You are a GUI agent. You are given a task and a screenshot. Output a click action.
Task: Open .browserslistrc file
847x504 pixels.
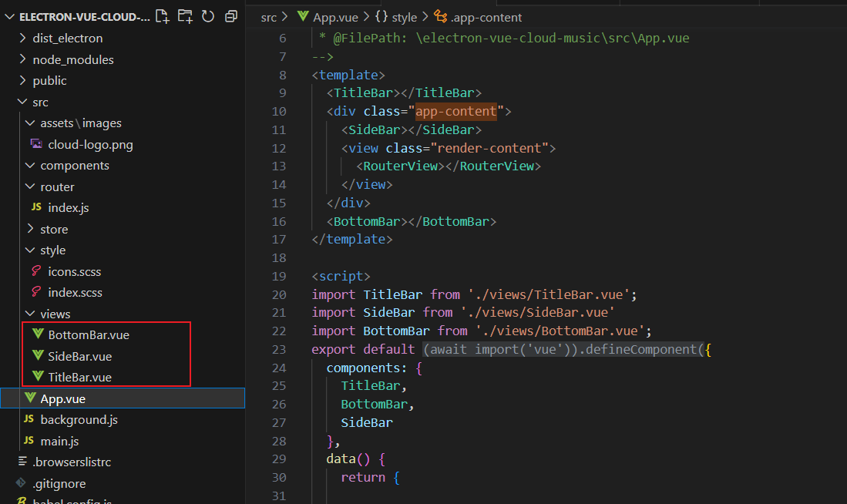click(x=72, y=462)
